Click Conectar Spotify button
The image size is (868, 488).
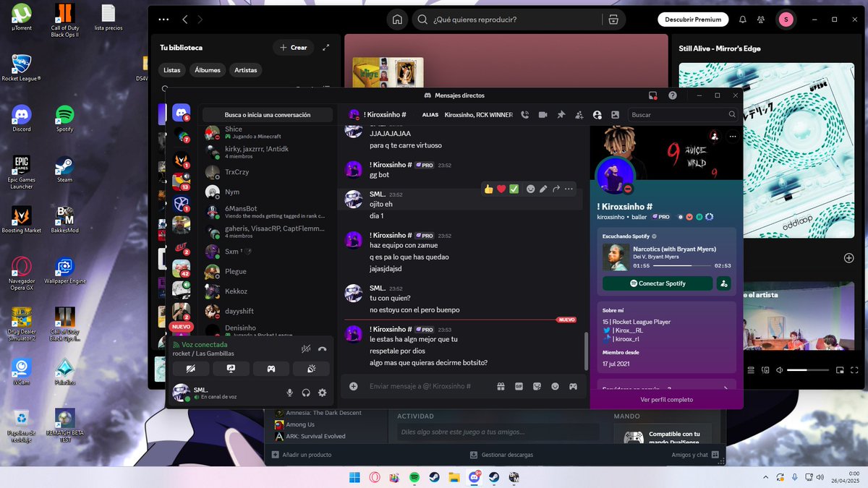(x=658, y=283)
